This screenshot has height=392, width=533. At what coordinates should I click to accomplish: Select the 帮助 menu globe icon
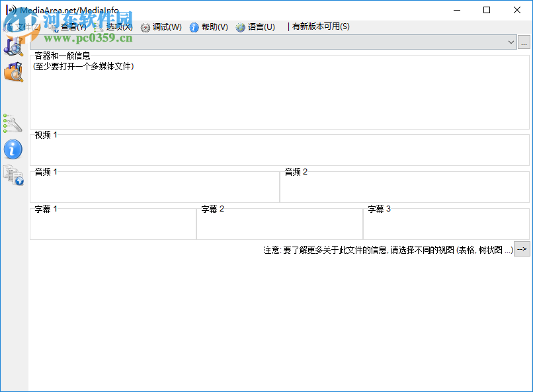pyautogui.click(x=192, y=27)
